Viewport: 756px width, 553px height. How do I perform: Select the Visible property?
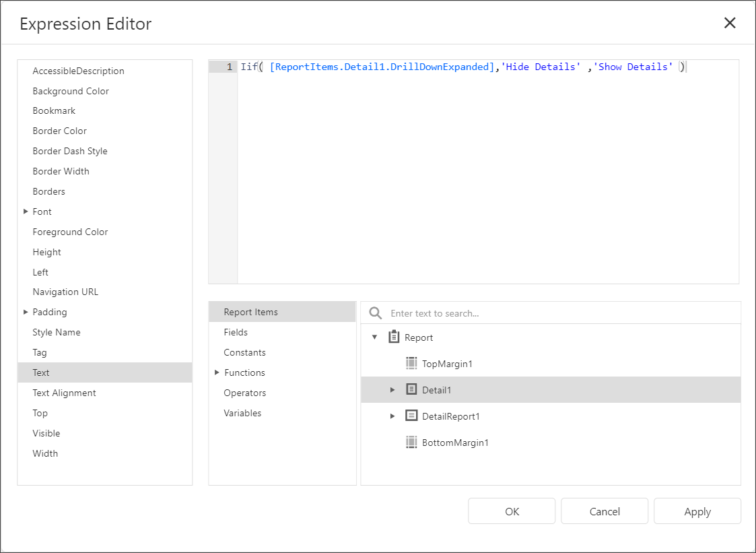coord(46,433)
